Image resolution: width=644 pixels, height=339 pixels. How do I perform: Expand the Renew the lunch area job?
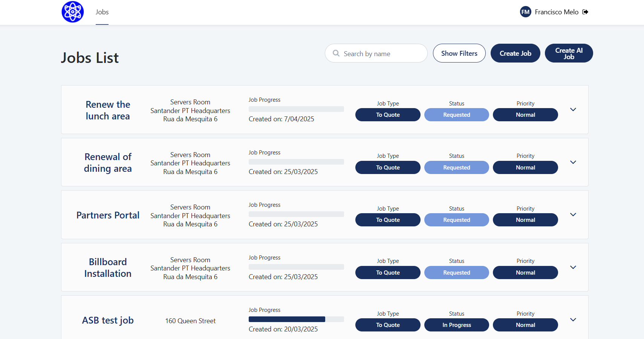pos(573,110)
